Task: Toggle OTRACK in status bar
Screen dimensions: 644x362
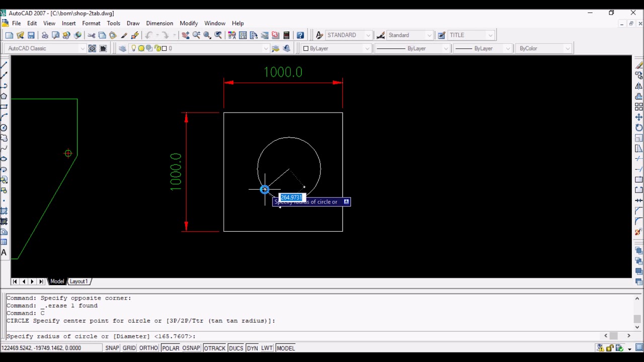Action: (x=214, y=348)
